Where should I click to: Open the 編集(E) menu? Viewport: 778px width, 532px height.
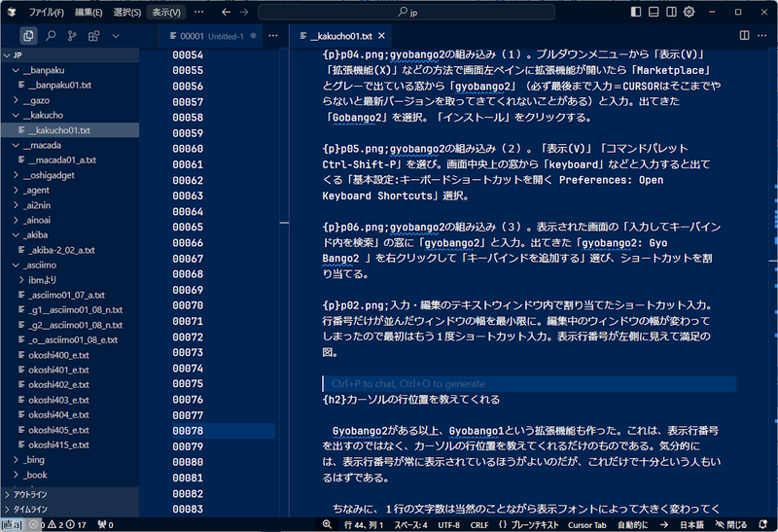click(88, 13)
